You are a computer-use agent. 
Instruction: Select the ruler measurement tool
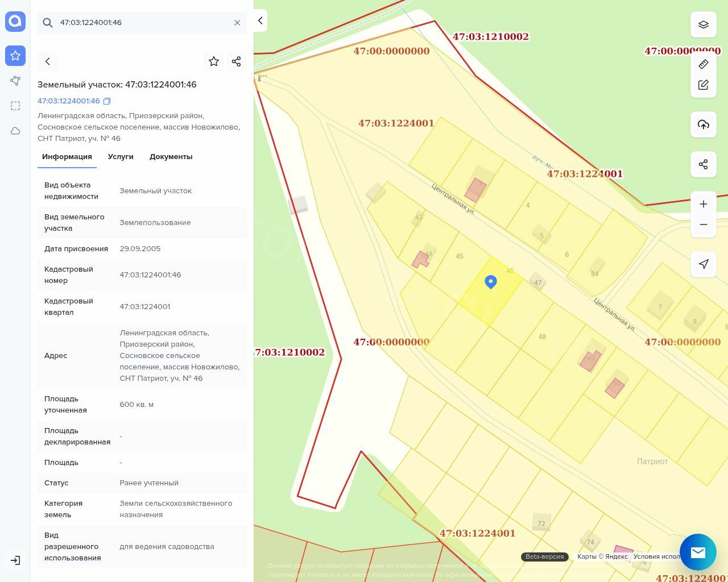pos(703,64)
